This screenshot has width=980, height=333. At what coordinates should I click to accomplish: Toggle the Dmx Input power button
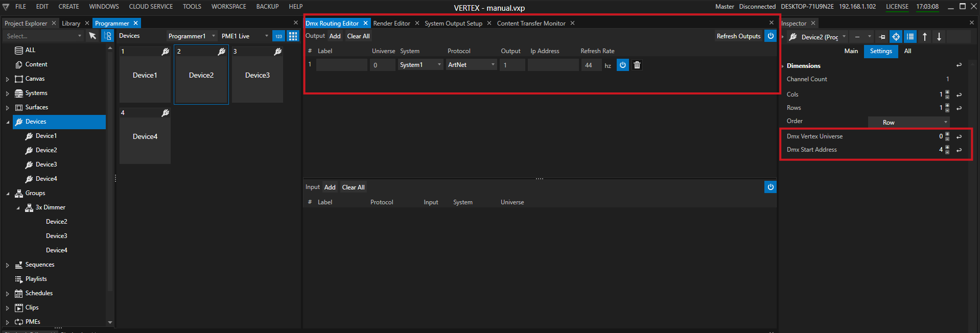[x=771, y=187]
